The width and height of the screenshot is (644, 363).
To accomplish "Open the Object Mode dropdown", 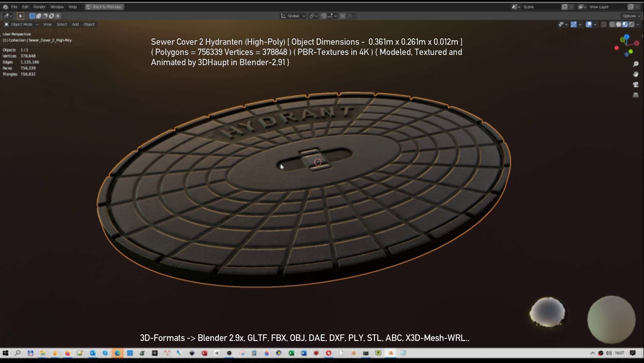I will point(21,24).
